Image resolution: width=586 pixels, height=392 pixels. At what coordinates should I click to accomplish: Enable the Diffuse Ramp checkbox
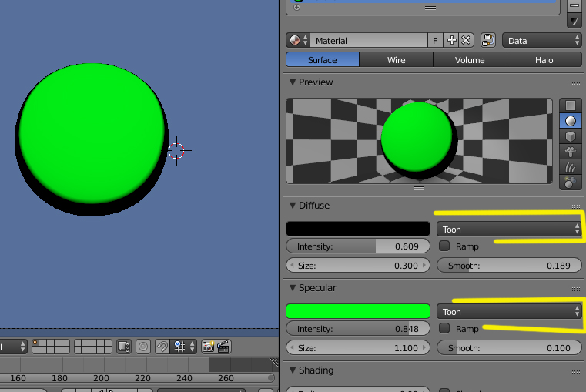pyautogui.click(x=444, y=246)
